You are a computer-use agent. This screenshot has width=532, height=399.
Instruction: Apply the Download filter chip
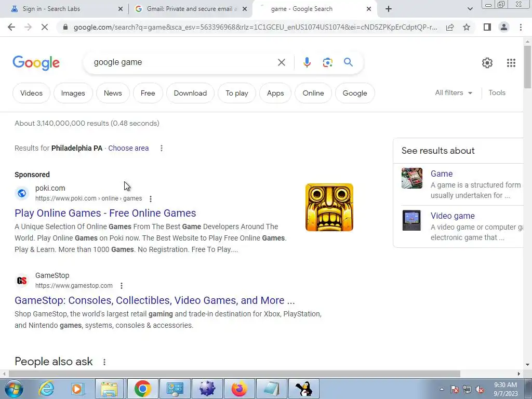pyautogui.click(x=190, y=93)
